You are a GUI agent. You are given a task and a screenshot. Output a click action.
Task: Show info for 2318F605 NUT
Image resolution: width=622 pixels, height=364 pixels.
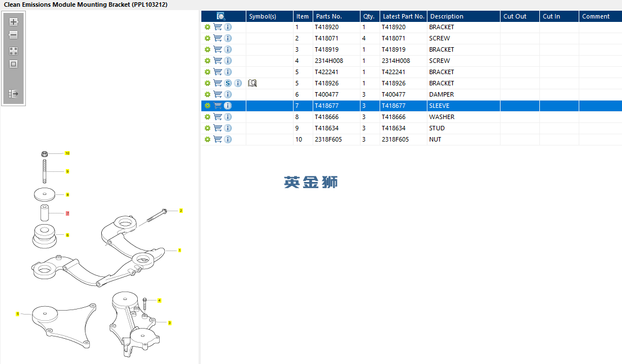pyautogui.click(x=228, y=139)
